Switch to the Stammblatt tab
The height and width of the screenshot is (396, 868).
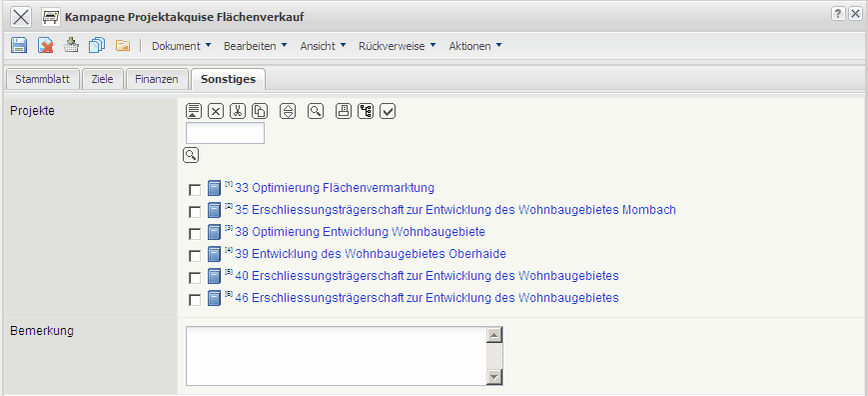(43, 79)
